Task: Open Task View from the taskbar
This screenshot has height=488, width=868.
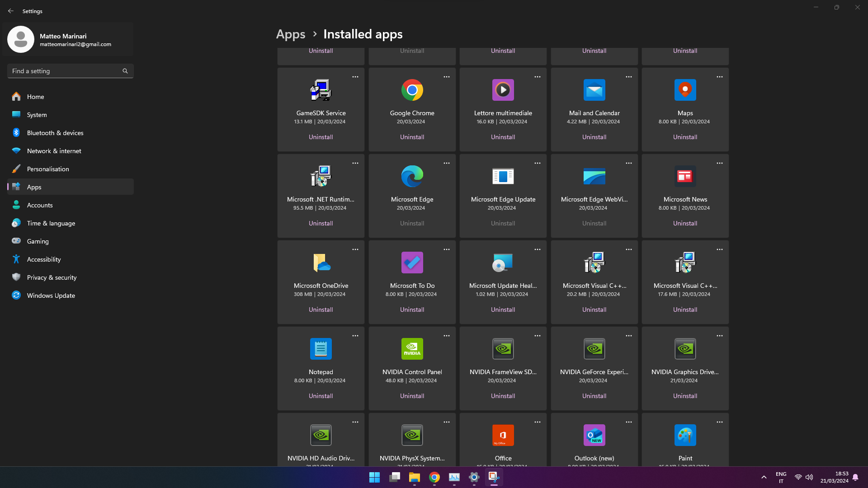Action: click(x=394, y=477)
